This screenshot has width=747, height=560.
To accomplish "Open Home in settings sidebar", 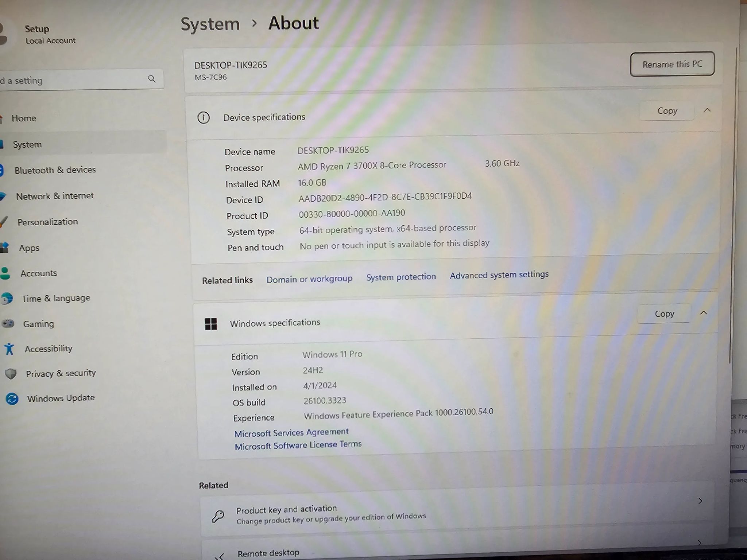I will pyautogui.click(x=24, y=118).
